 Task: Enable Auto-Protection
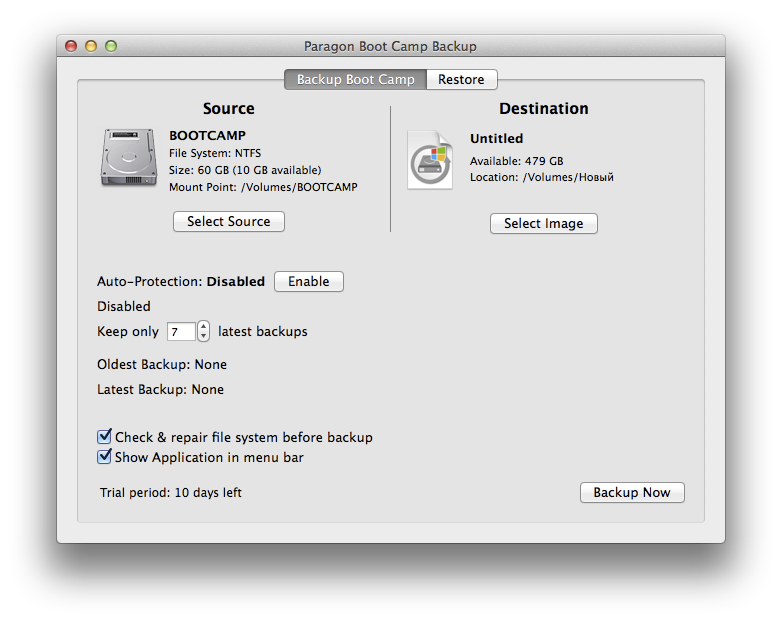coord(308,282)
